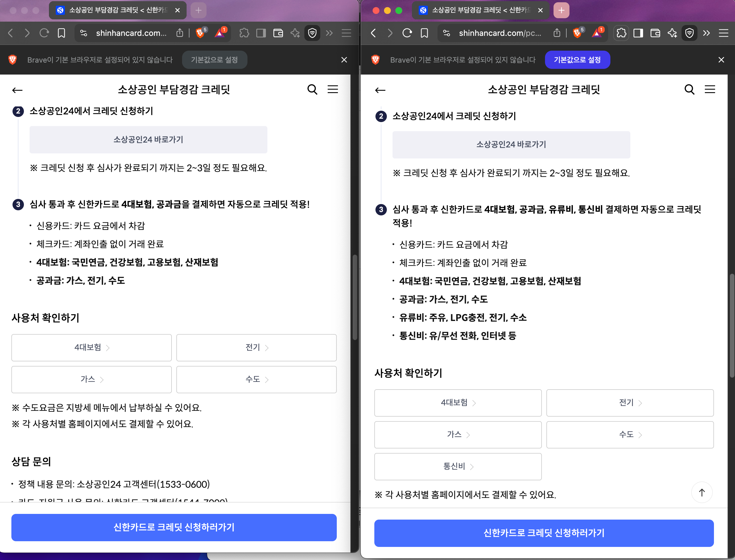Click 소상공인24 바로가기 in right page
The height and width of the screenshot is (560, 735).
(x=511, y=144)
